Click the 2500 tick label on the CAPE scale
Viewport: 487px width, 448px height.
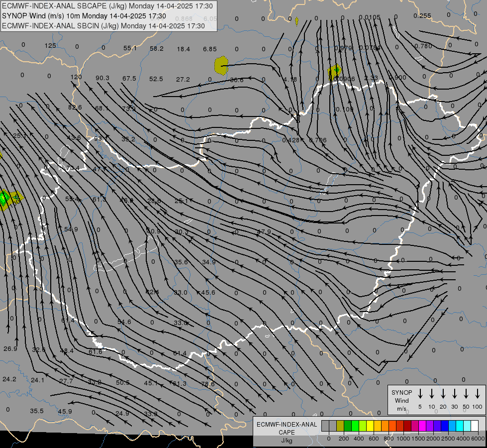point(448,439)
